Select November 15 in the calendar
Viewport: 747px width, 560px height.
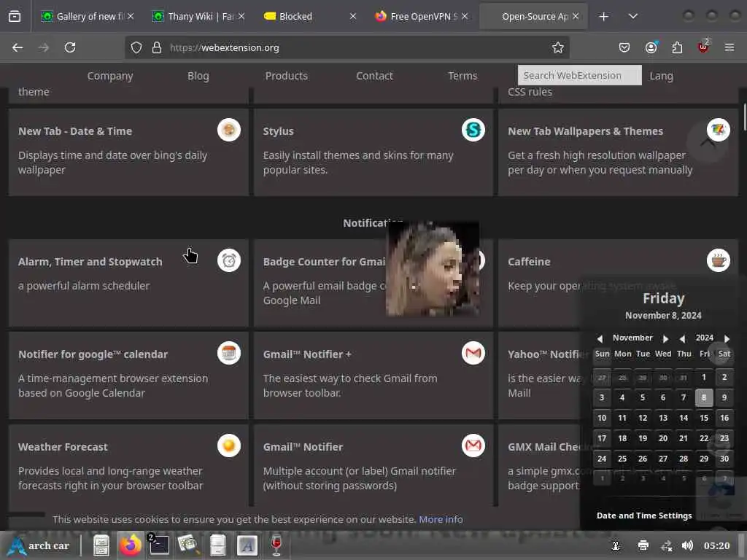tap(704, 418)
